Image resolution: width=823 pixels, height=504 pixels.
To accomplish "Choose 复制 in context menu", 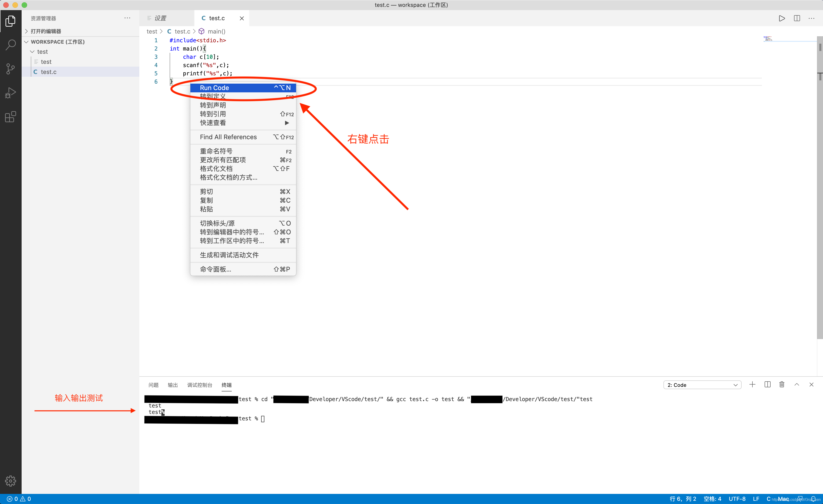I will [243, 200].
